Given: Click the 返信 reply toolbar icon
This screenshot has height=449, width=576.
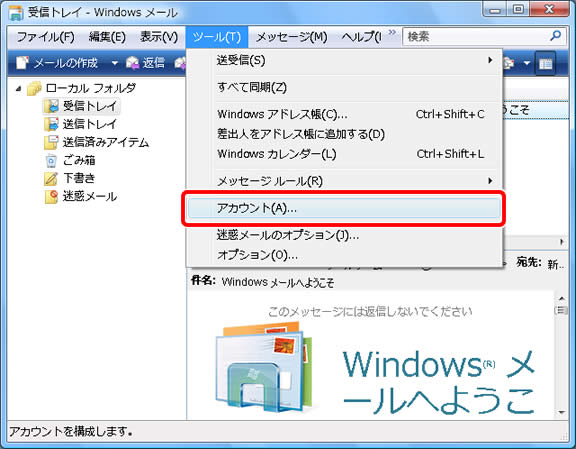Looking at the screenshot, I should (132, 63).
